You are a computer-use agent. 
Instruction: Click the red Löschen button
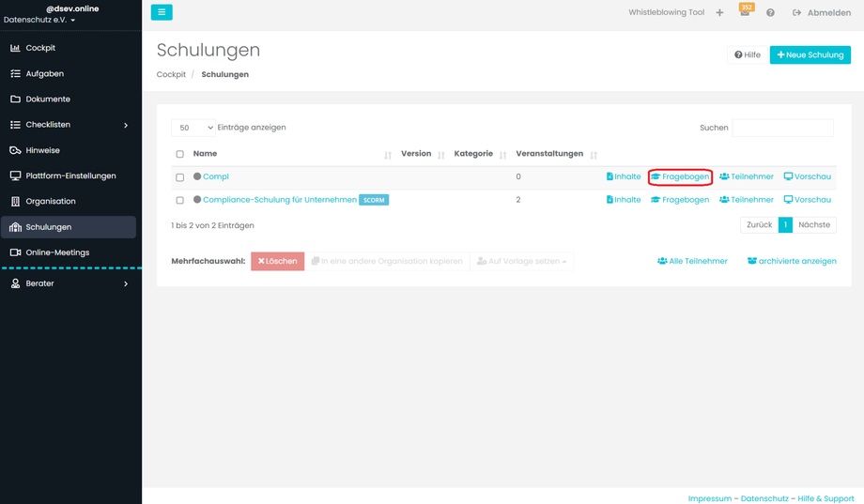tap(277, 261)
